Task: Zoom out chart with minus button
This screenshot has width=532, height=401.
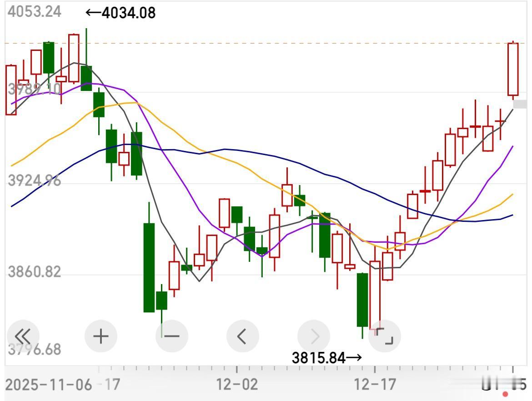Action: (x=172, y=336)
